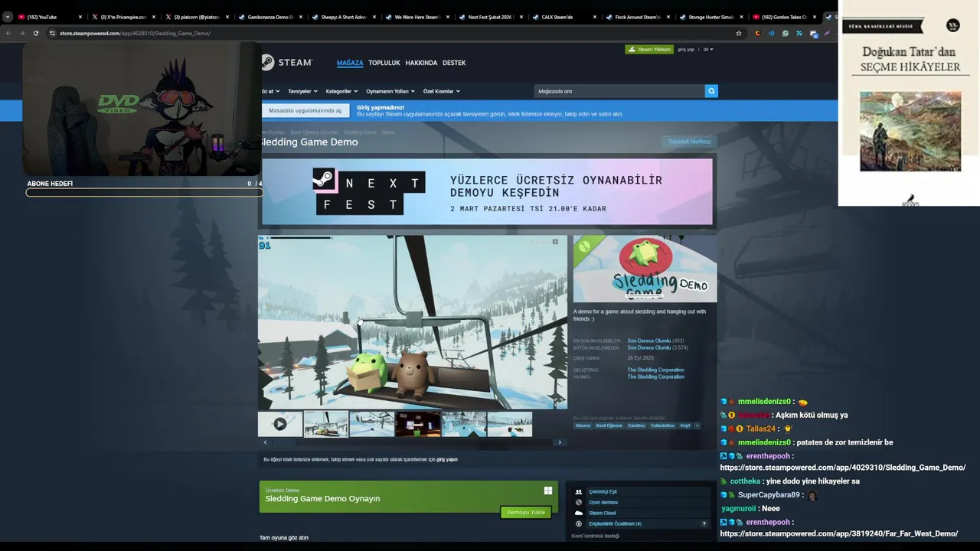The width and height of the screenshot is (980, 551).
Task: Click the Sledding_Game_Demo link in chat
Action: [843, 468]
